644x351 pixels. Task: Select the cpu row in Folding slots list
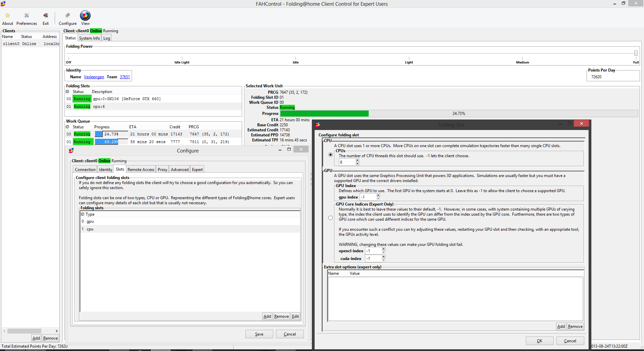pos(190,229)
